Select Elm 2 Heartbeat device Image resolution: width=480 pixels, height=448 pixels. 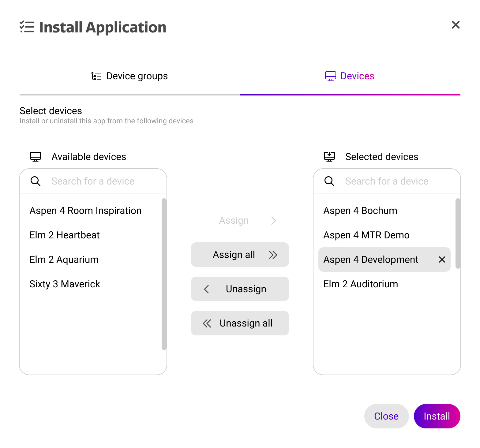(x=65, y=235)
